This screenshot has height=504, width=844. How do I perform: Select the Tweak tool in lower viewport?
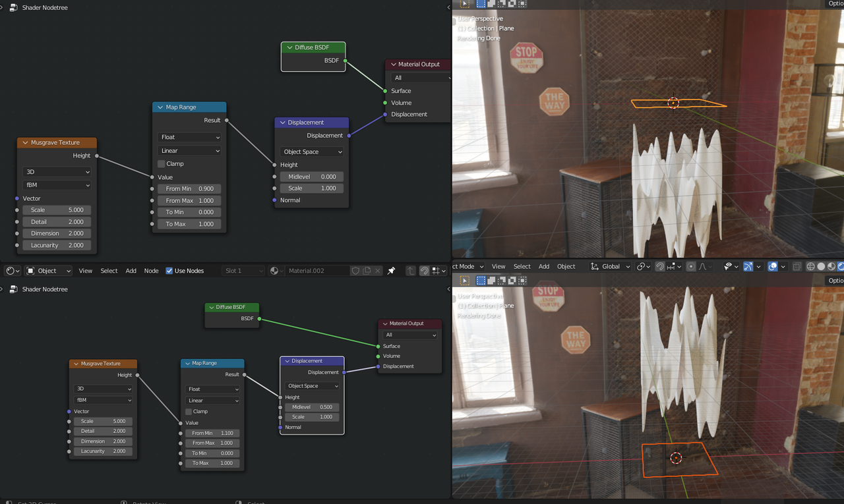coord(465,281)
